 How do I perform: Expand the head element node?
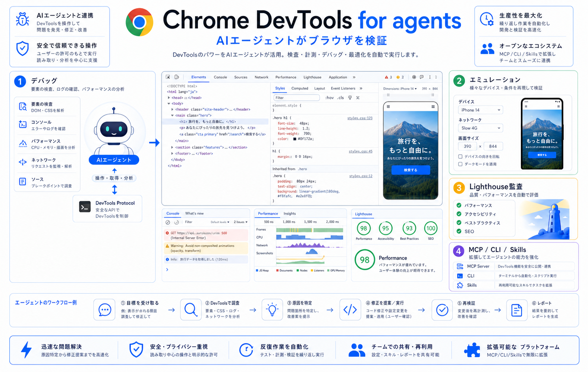169,98
